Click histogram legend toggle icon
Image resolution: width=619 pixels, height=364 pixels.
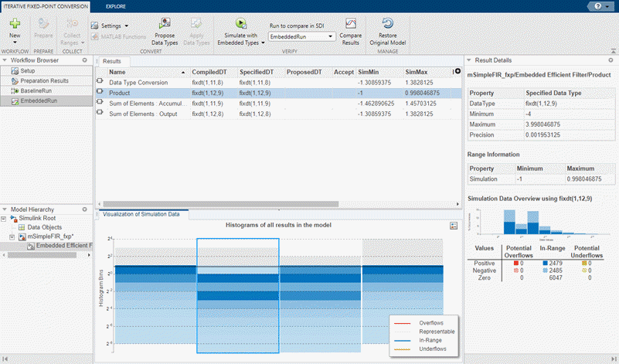tap(454, 225)
